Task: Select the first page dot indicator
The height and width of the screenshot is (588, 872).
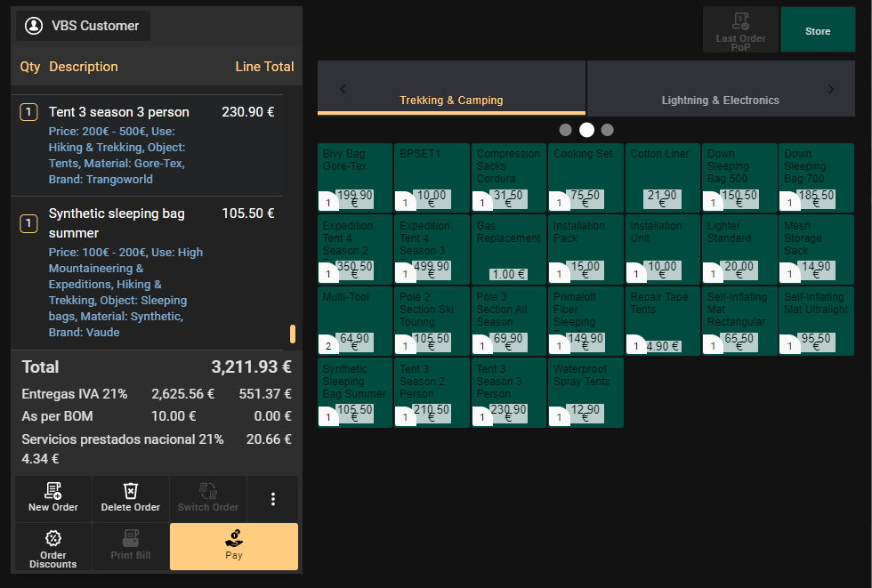Action: click(566, 130)
